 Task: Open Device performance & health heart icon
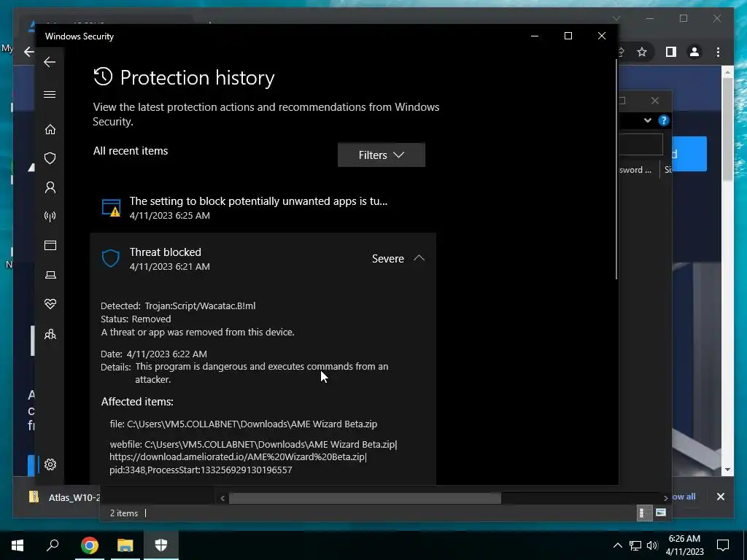[x=50, y=304]
